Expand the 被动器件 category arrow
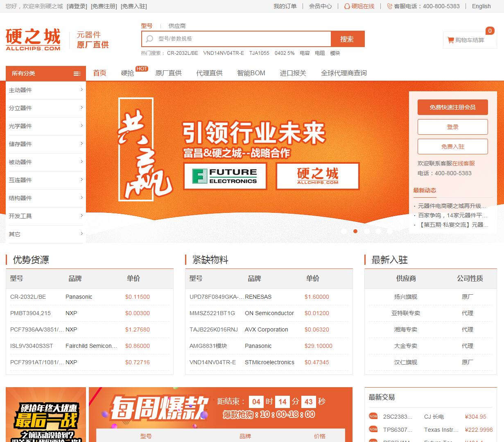 click(x=81, y=162)
